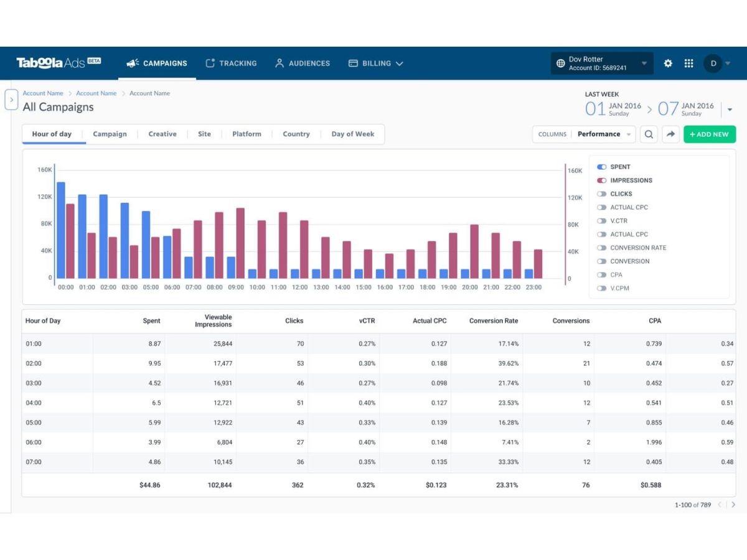Expand the left sidebar chevron
747x560 pixels.
coord(11,100)
